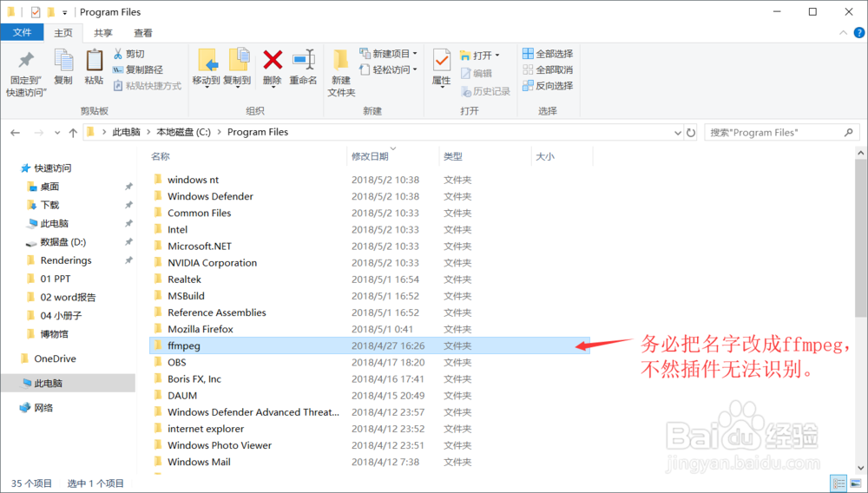Screen dimensions: 868x493
Task: Click Paste shortcut (粘贴快捷方式)
Action: [x=148, y=86]
